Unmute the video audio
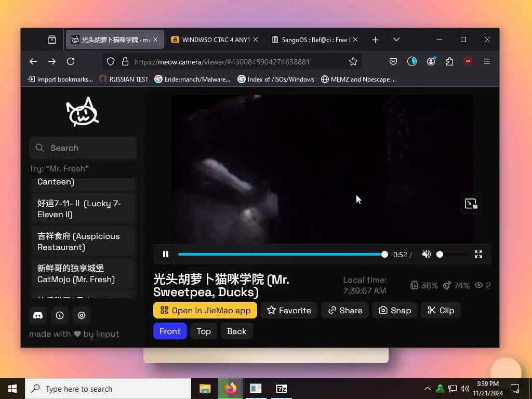532x399 pixels. (427, 254)
